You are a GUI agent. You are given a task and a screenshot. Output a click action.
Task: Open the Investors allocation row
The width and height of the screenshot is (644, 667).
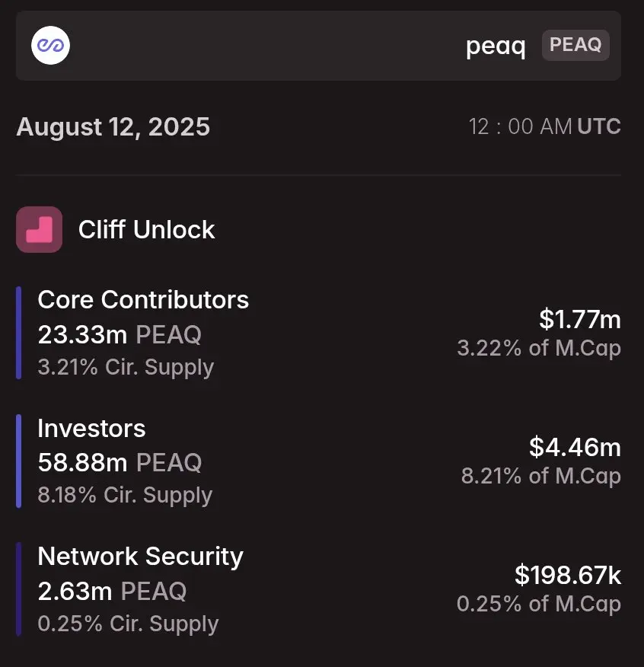pos(319,461)
